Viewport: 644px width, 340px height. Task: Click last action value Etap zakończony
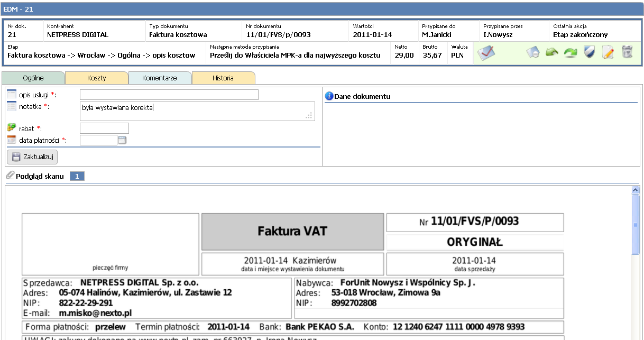tap(581, 35)
